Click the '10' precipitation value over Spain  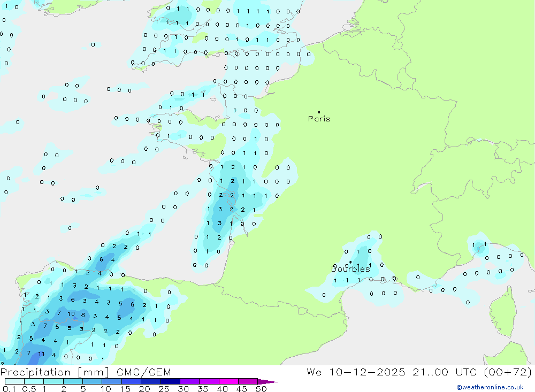coord(71,314)
